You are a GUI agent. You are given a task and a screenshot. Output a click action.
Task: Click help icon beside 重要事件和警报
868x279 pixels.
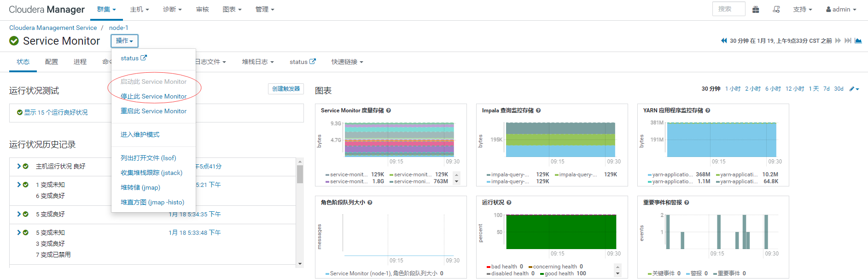[687, 203]
